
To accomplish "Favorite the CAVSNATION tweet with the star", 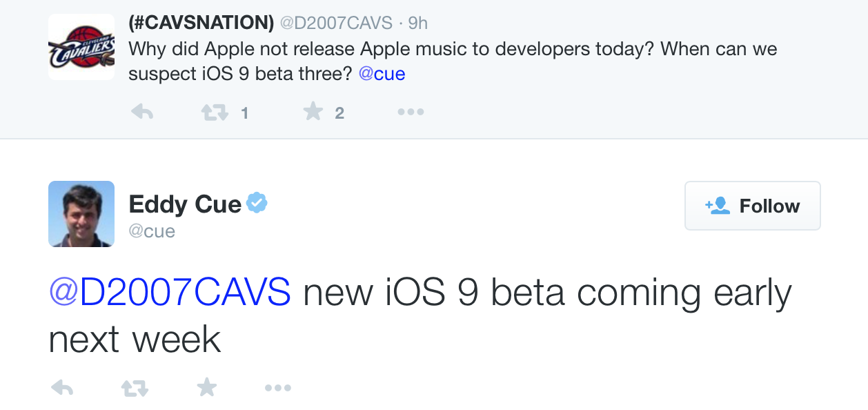I will pos(313,113).
